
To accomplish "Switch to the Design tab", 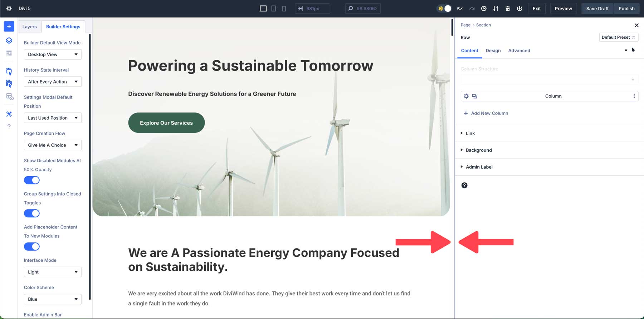I will [493, 50].
